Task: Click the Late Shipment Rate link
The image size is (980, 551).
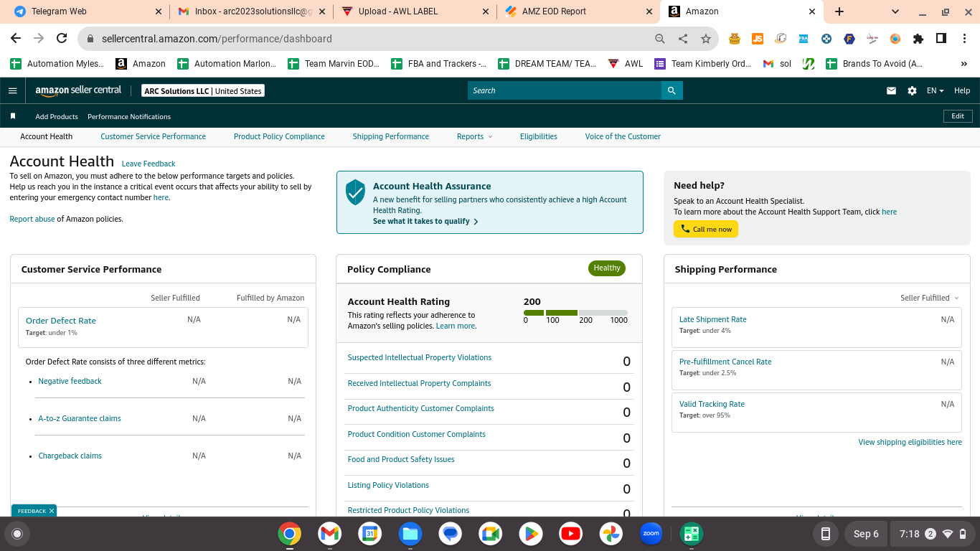Action: (x=713, y=319)
